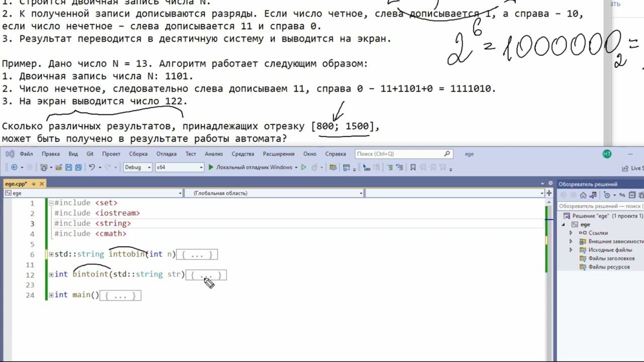Click the Save All toolbar icon
The image size is (644, 362).
(x=78, y=167)
